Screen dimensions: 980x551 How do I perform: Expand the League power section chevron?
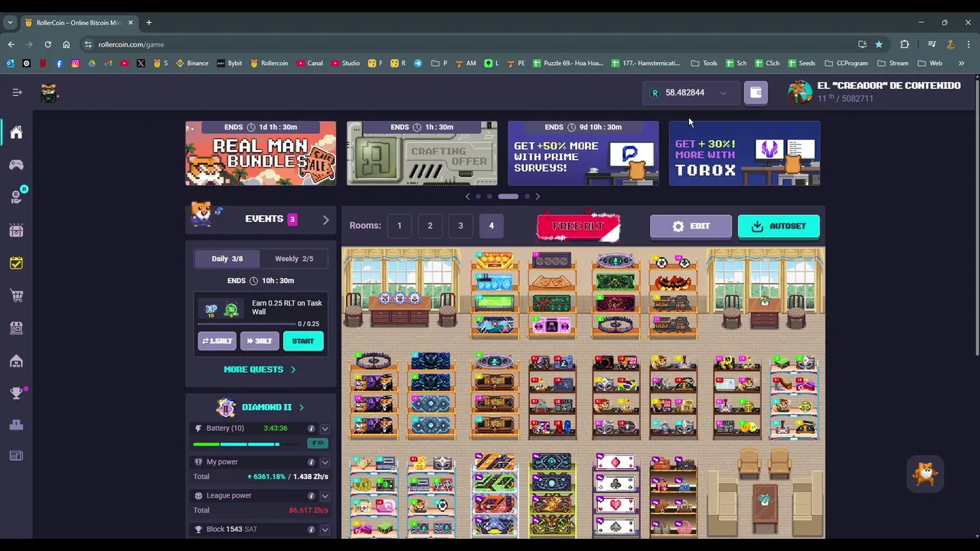325,496
